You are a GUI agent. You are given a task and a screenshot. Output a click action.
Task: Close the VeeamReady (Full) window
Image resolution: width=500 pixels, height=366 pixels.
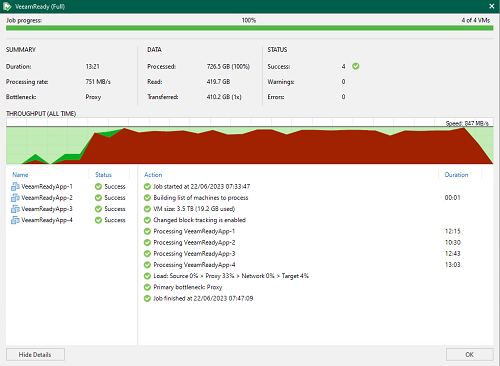(492, 6)
